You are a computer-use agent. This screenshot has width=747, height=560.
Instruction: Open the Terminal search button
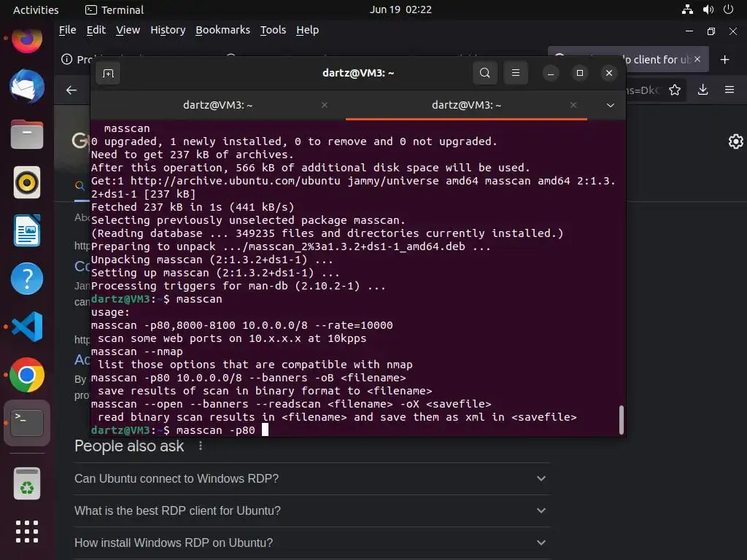(485, 73)
